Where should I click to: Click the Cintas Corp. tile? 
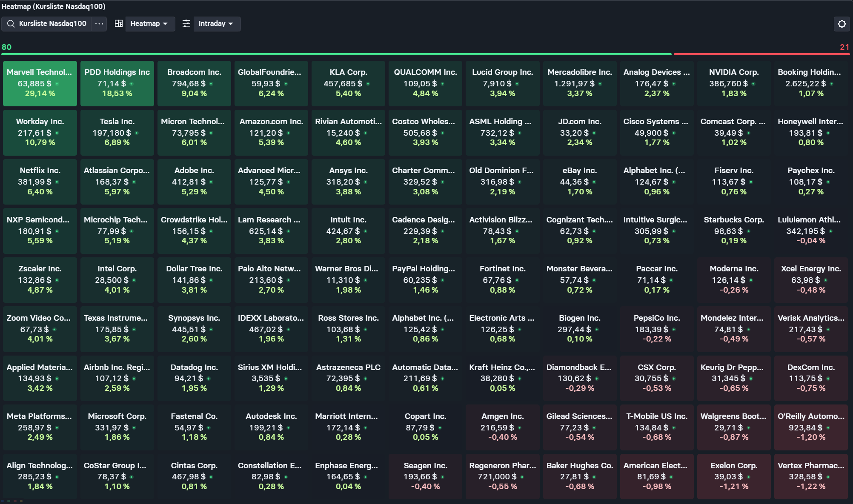(194, 476)
